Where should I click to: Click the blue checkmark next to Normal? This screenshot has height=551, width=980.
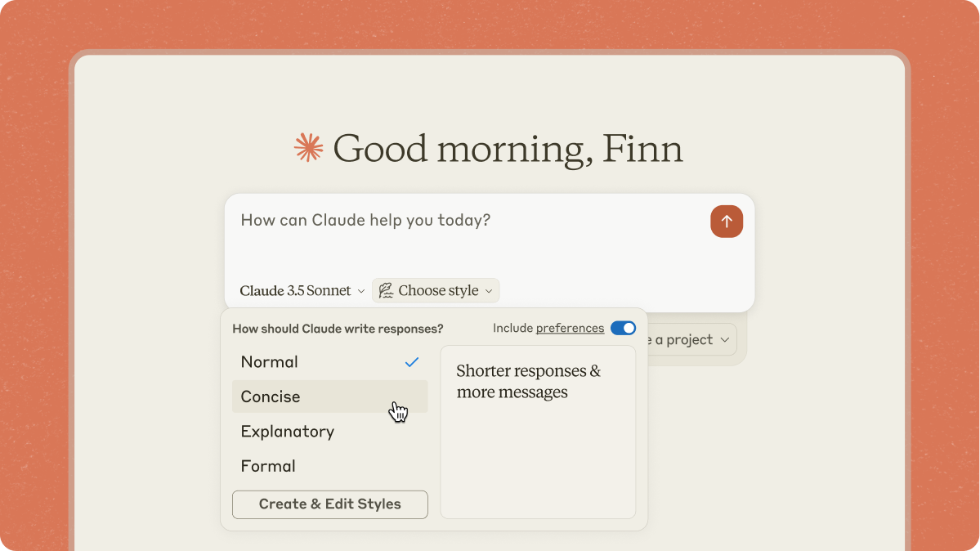pyautogui.click(x=412, y=362)
